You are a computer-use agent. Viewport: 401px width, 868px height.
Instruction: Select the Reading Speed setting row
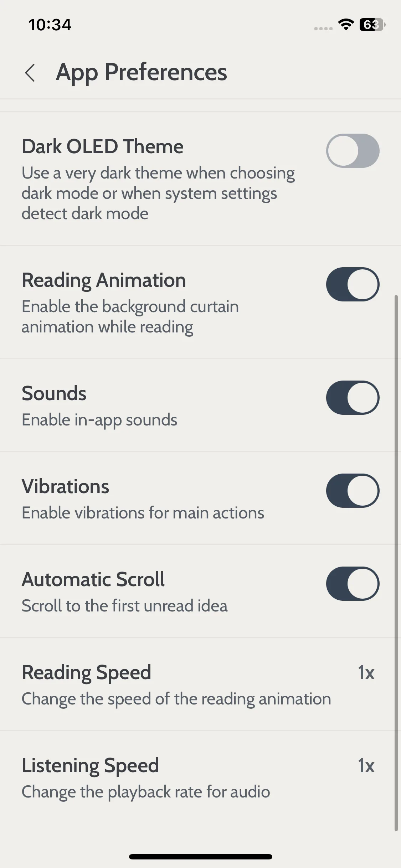pos(198,684)
